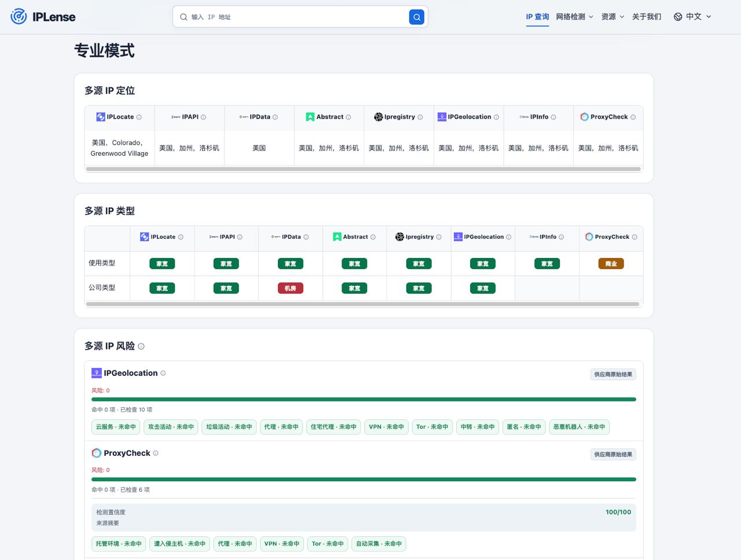Expand the 网络检测 dropdown menu
This screenshot has width=741, height=560.
(574, 17)
